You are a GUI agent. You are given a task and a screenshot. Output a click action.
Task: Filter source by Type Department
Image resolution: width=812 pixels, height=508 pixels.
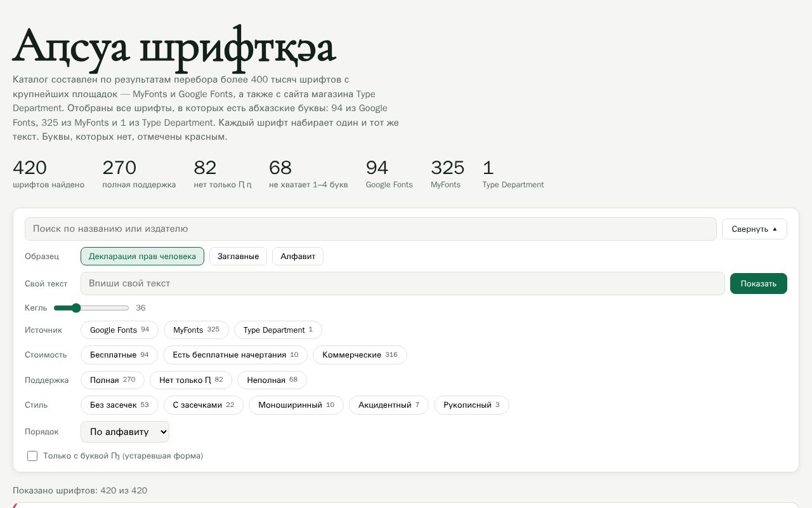tap(278, 330)
